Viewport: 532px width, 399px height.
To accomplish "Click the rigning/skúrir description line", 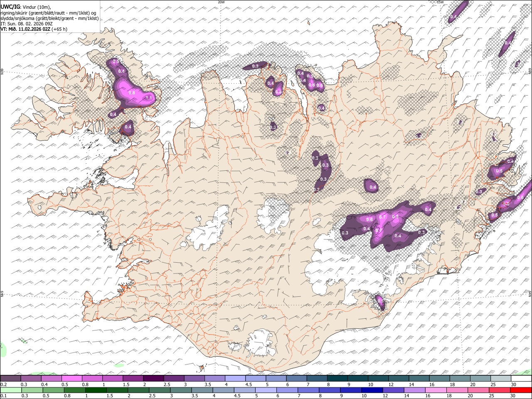I will 48,12.
